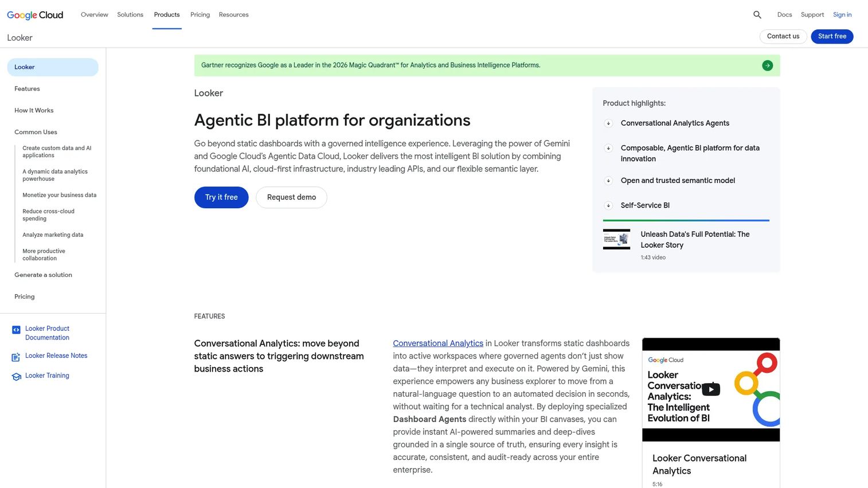
Task: Open Create custom data and AI applications
Action: pos(57,152)
